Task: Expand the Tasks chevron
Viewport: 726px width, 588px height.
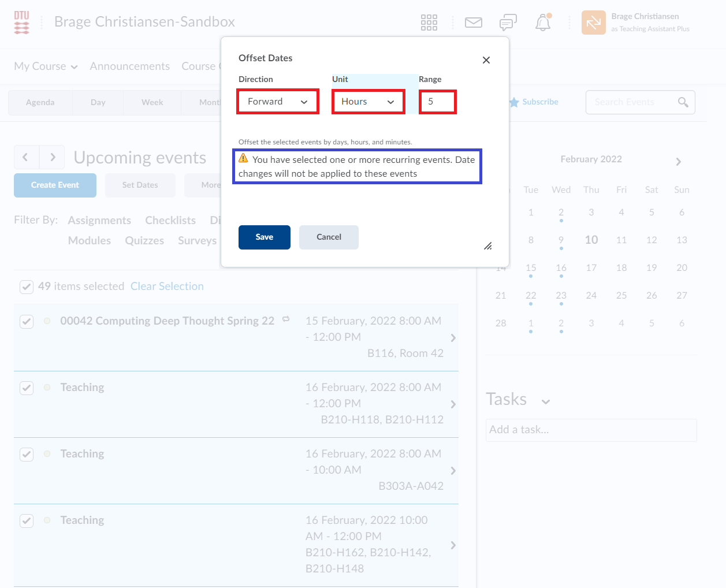Action: tap(545, 401)
